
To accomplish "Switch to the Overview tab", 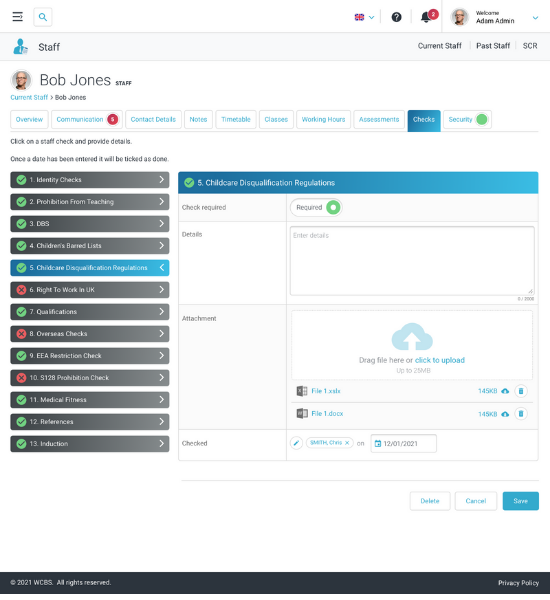I will point(29,119).
